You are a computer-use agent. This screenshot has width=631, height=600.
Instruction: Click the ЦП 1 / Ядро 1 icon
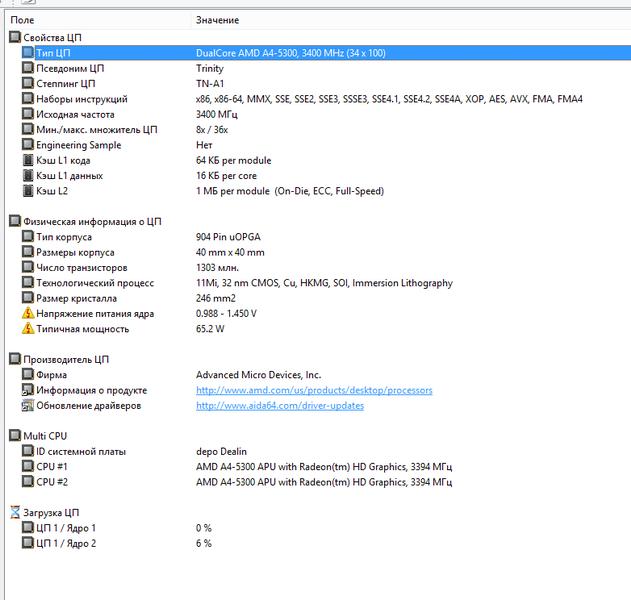pyautogui.click(x=28, y=528)
